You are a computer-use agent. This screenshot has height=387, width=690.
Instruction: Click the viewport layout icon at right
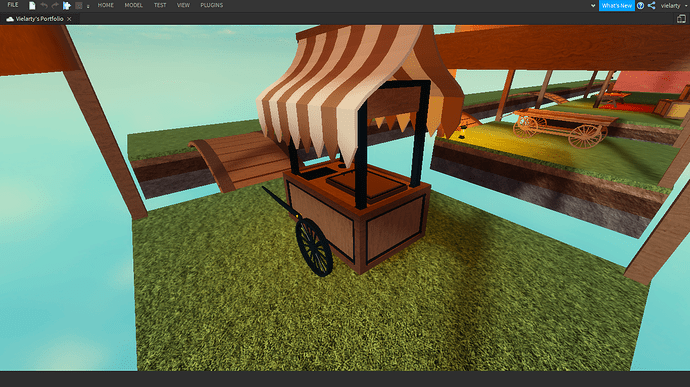tap(681, 18)
